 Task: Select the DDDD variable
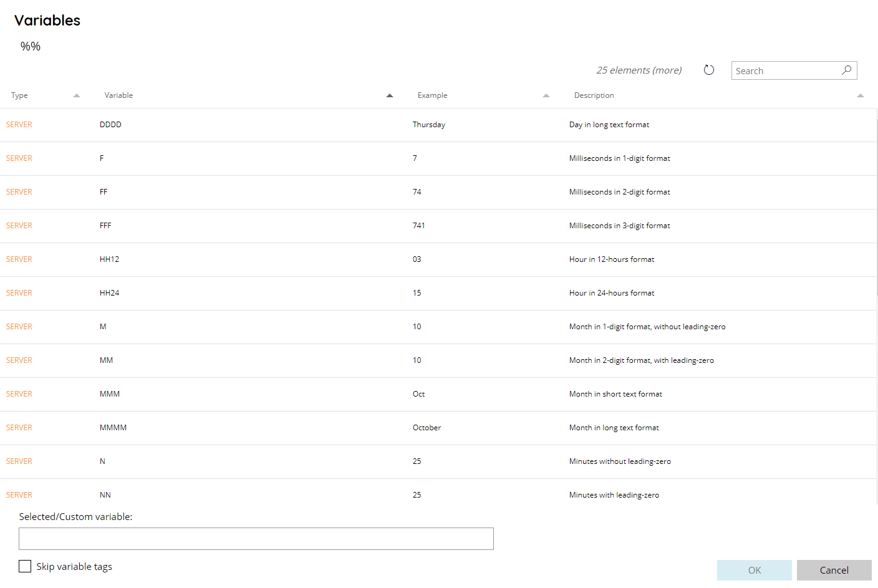click(110, 125)
